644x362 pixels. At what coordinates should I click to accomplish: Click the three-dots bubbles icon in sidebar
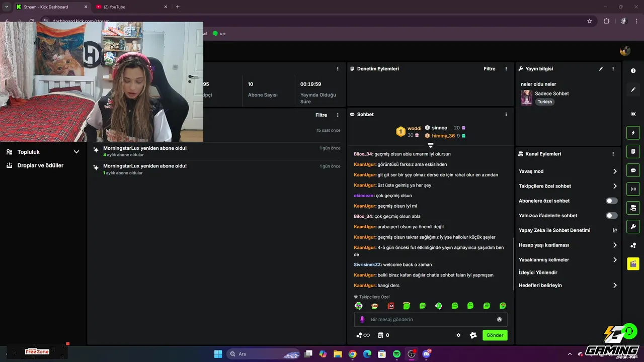point(633,245)
